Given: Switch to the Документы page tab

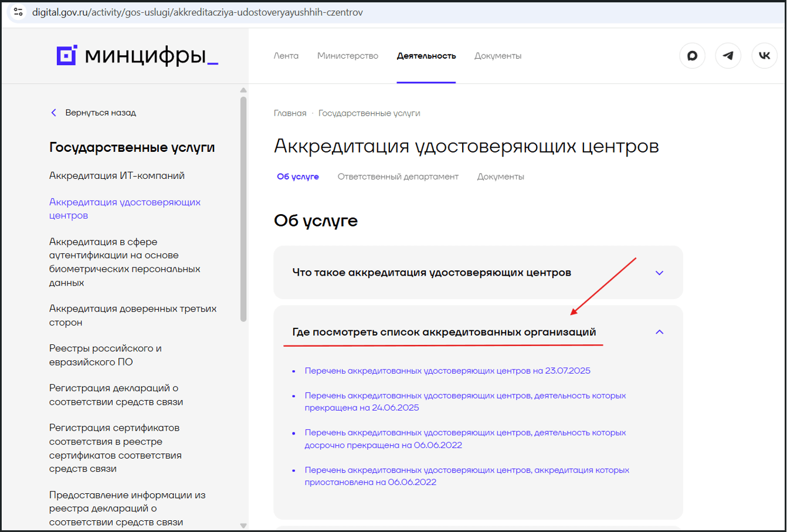Looking at the screenshot, I should [500, 177].
